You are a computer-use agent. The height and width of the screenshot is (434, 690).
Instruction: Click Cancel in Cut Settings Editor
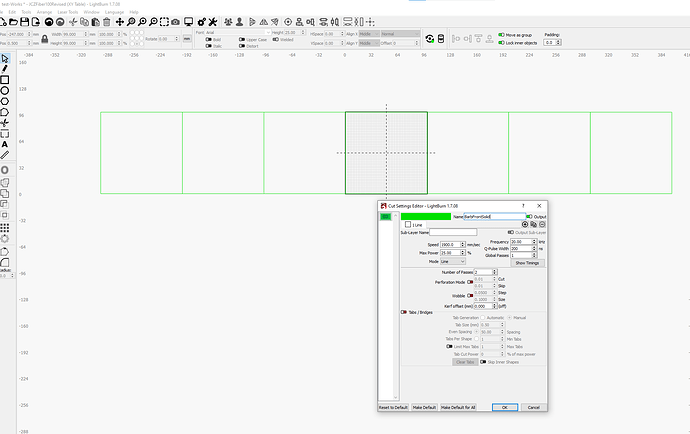click(533, 408)
